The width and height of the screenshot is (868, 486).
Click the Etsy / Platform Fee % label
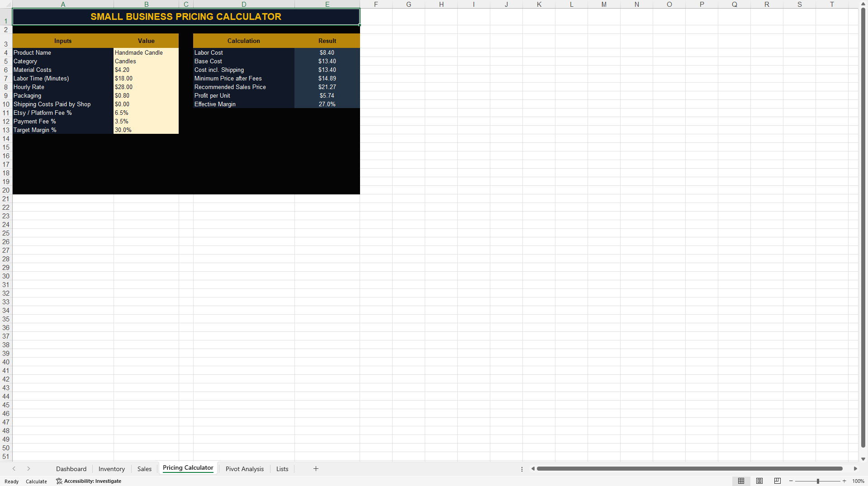pyautogui.click(x=43, y=113)
